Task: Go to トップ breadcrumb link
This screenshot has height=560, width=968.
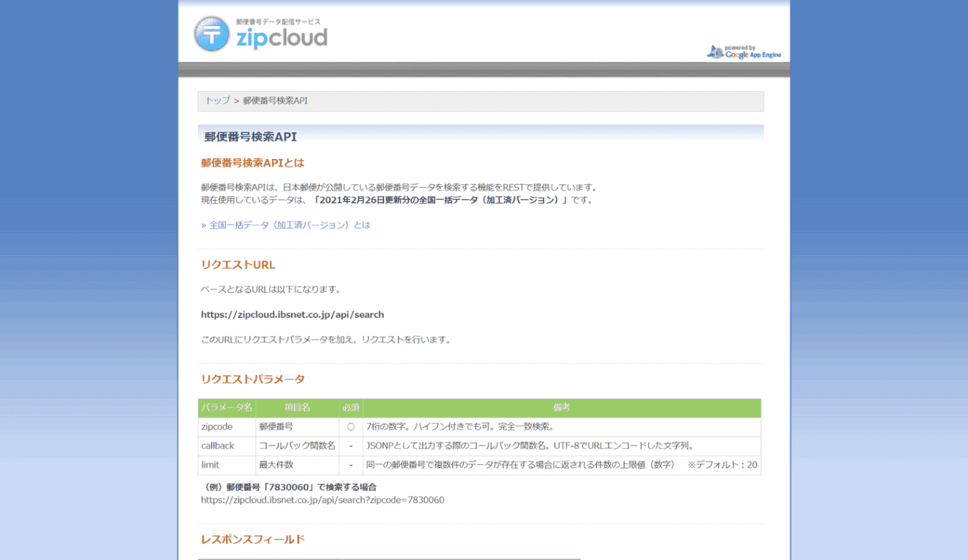Action: (217, 101)
